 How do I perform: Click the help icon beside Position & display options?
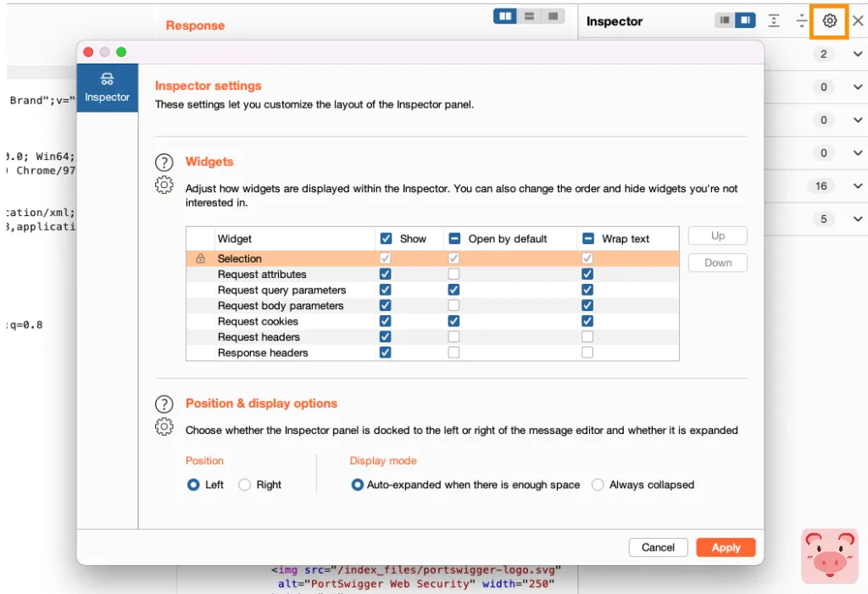[164, 403]
